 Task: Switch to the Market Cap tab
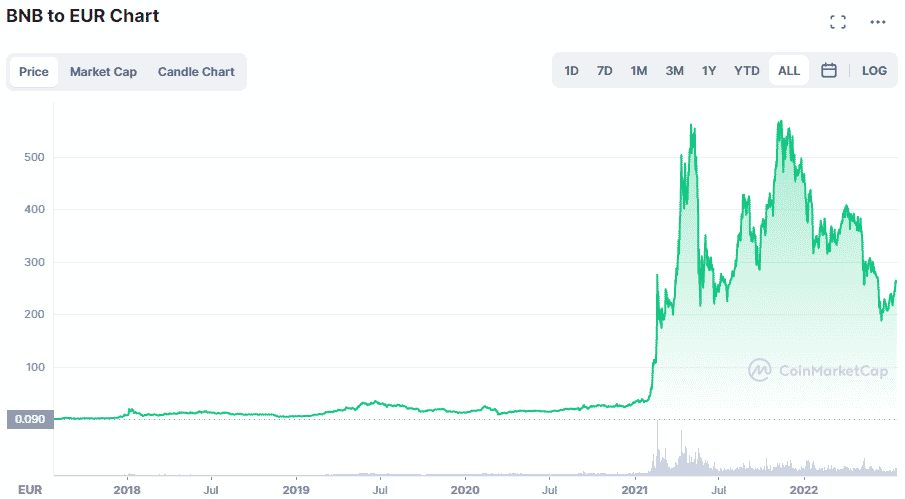click(x=103, y=72)
